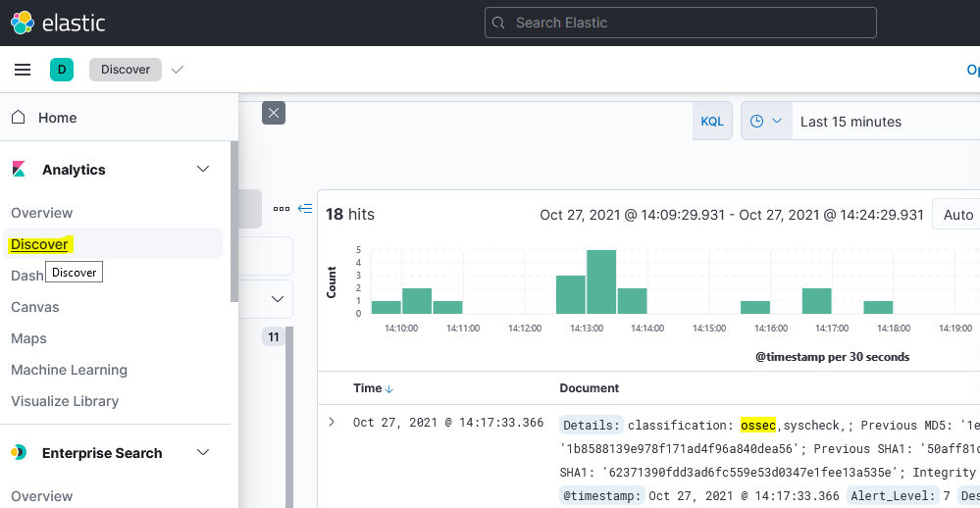The width and height of the screenshot is (980, 508).
Task: Open the clock quick date menu
Action: click(765, 122)
